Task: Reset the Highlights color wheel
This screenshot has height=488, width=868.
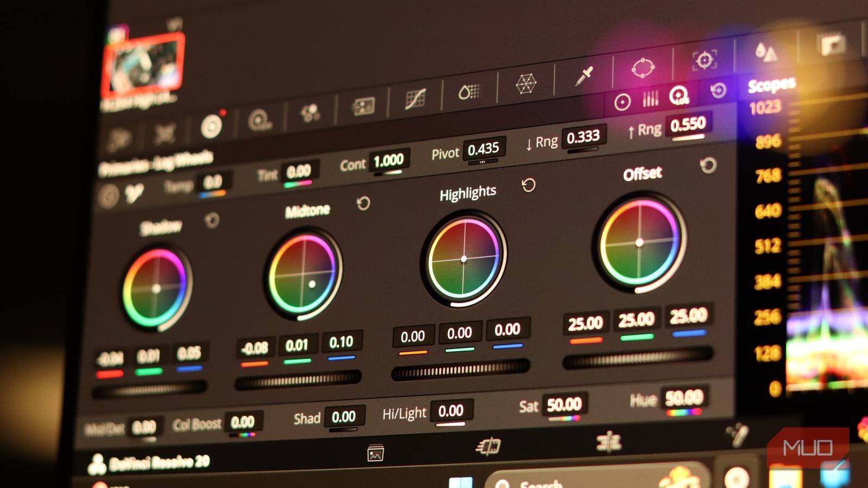Action: pos(528,186)
